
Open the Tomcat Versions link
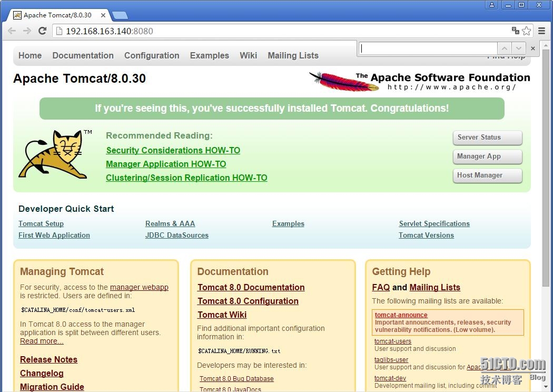[426, 235]
